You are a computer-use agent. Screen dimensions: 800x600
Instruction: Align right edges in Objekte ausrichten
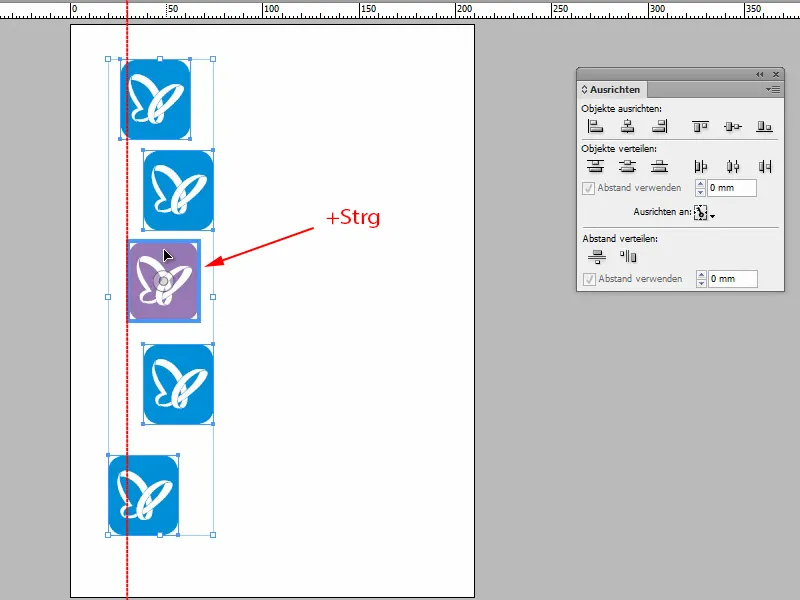[x=660, y=126]
